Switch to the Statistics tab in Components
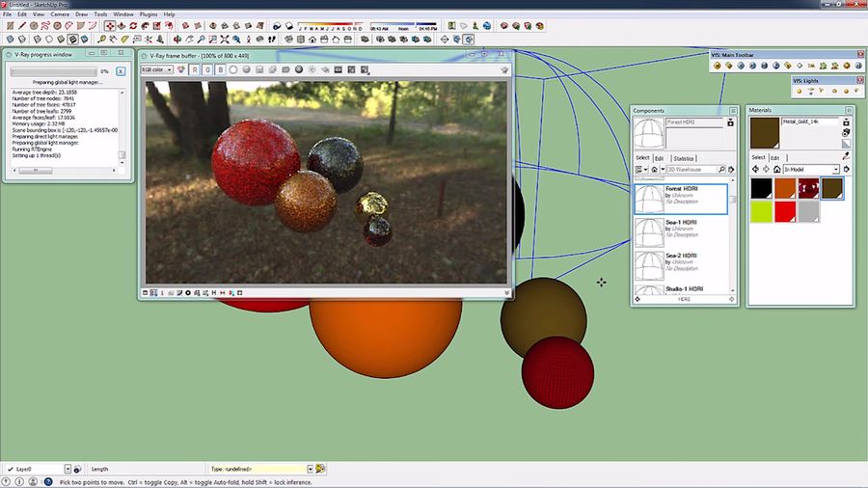 point(683,158)
